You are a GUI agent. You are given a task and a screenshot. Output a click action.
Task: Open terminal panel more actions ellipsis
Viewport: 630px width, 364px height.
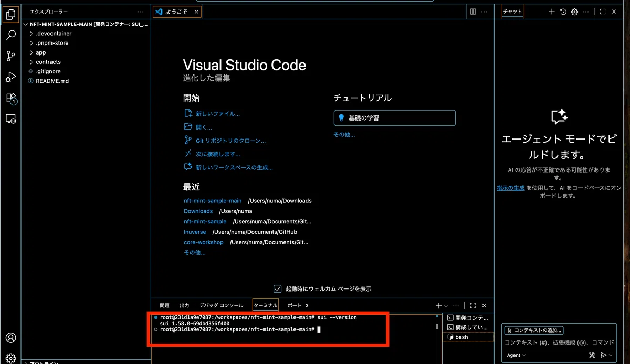(456, 305)
